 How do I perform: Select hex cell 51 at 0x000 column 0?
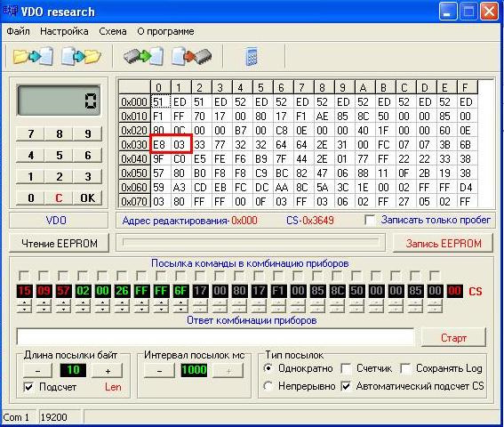(x=161, y=102)
